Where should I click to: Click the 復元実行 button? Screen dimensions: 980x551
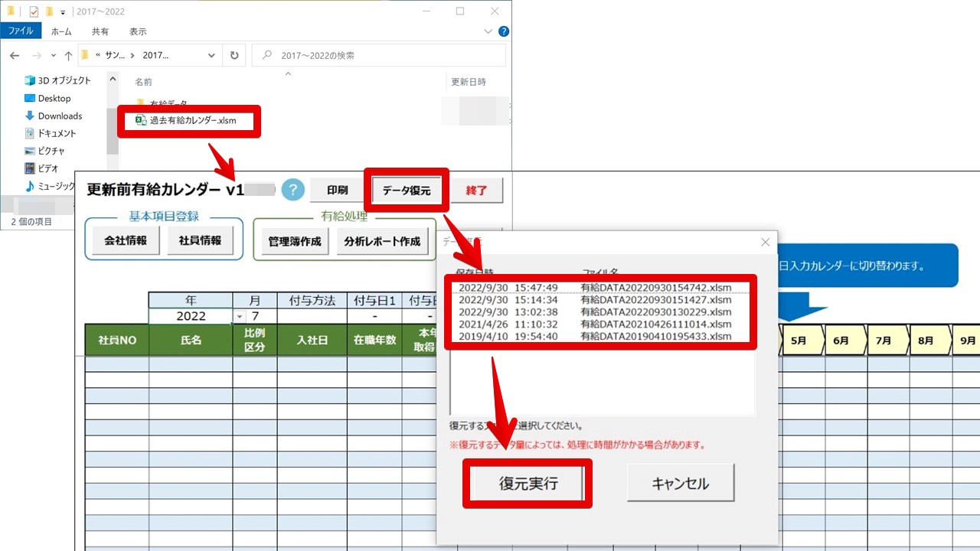[x=528, y=484]
